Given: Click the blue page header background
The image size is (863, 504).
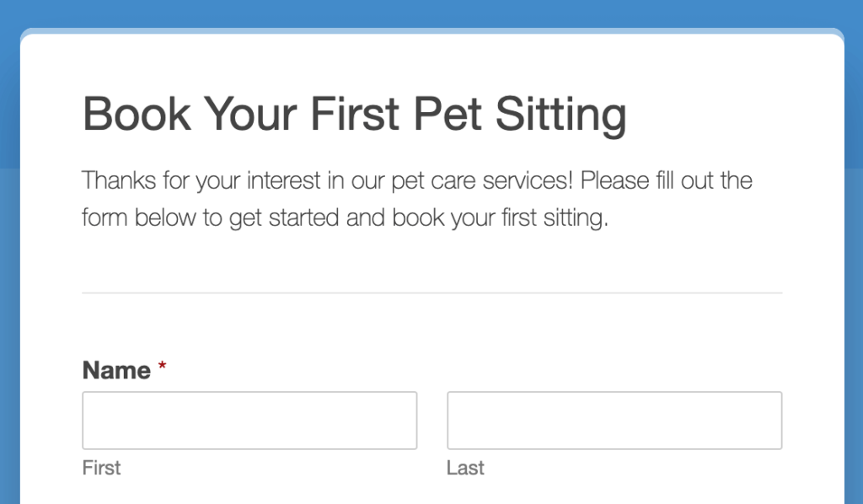Looking at the screenshot, I should (431, 13).
